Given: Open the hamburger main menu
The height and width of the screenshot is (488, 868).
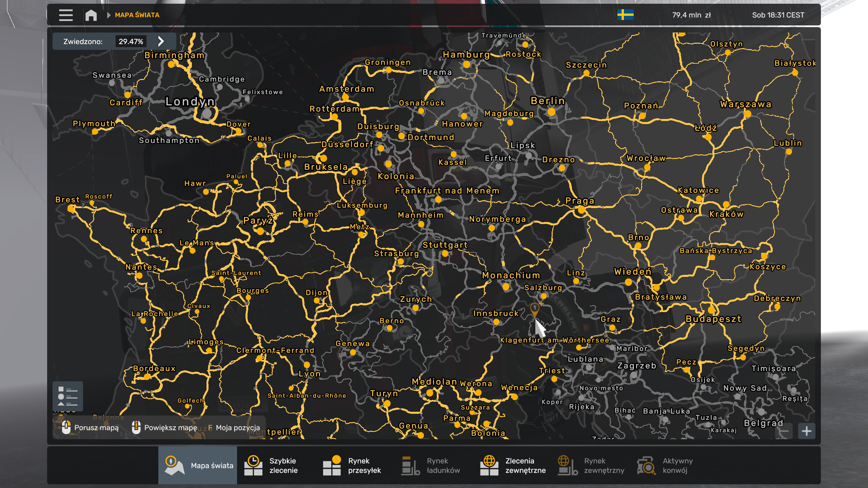Looking at the screenshot, I should [x=66, y=15].
